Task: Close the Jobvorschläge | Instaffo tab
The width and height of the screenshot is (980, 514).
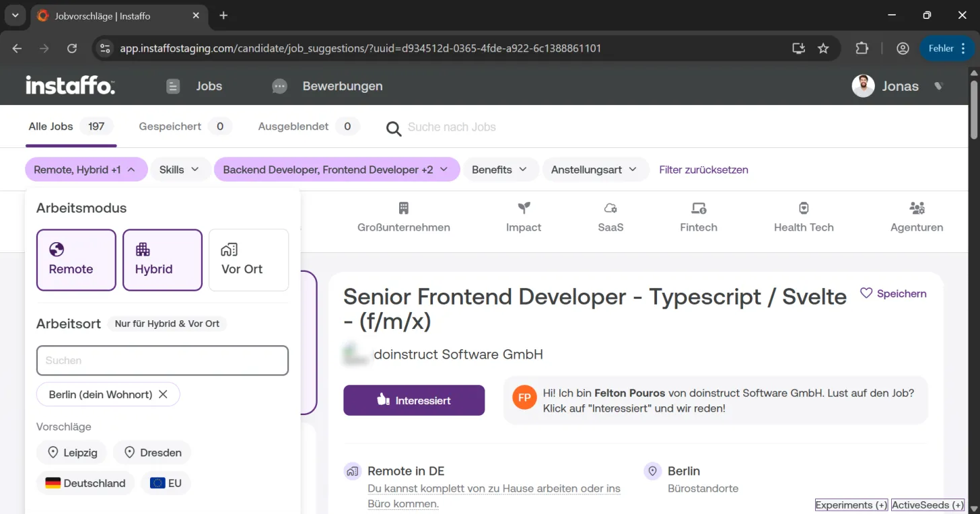Action: [x=197, y=15]
